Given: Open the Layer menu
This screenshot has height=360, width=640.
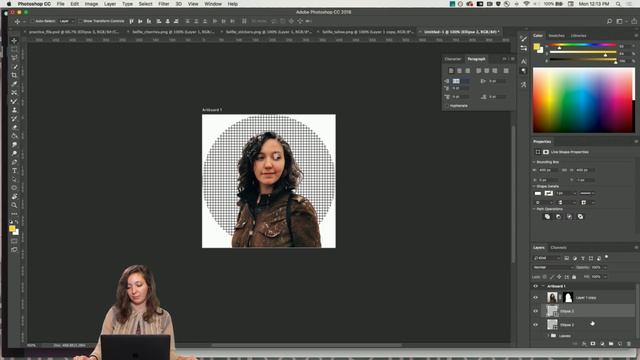Looking at the screenshot, I should [x=109, y=4].
